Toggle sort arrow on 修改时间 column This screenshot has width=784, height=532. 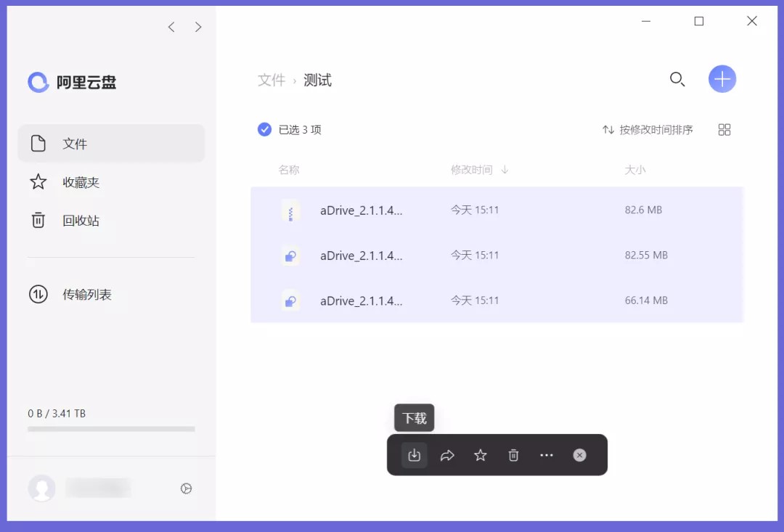[505, 170]
